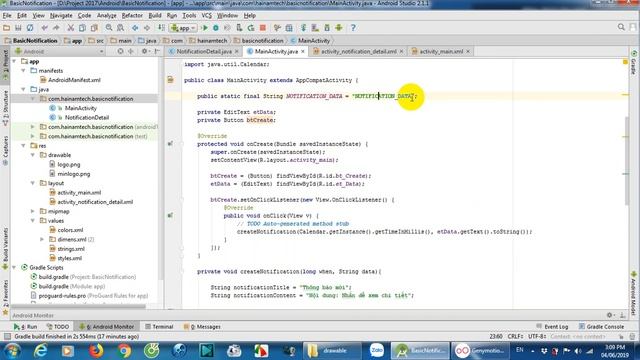Collapse the app module tree node
The height and width of the screenshot is (360, 640).
[x=14, y=61]
